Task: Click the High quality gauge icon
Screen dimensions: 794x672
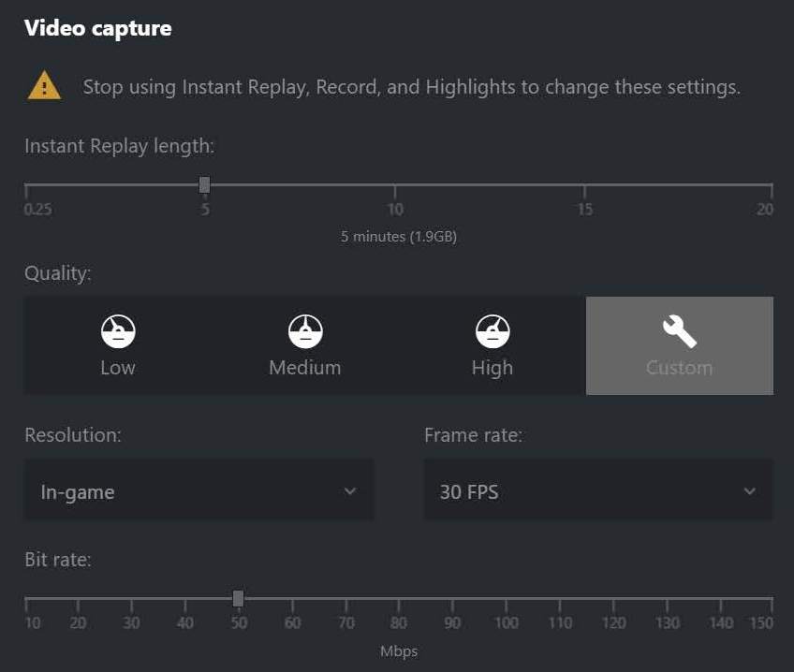Action: coord(493,330)
